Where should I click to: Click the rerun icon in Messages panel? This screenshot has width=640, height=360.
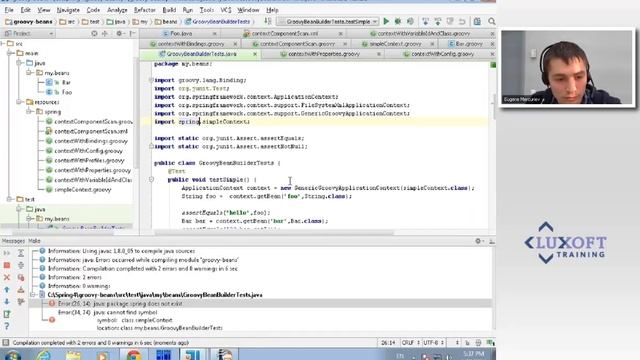(7, 253)
